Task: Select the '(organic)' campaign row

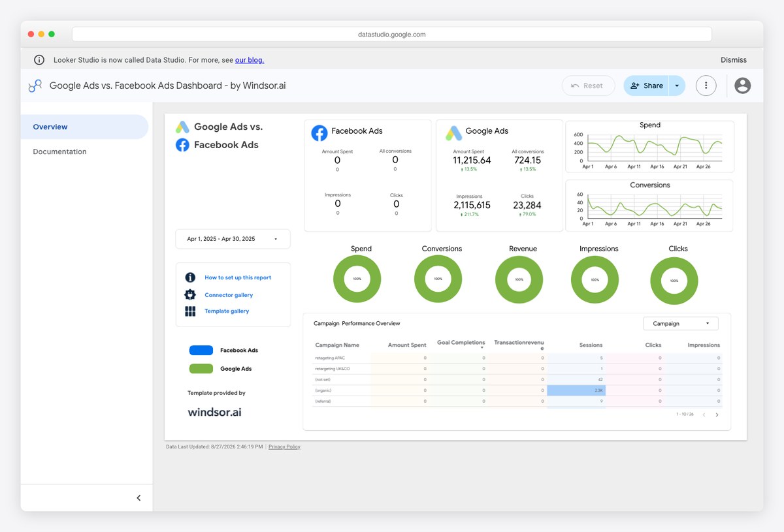Action: pos(517,390)
